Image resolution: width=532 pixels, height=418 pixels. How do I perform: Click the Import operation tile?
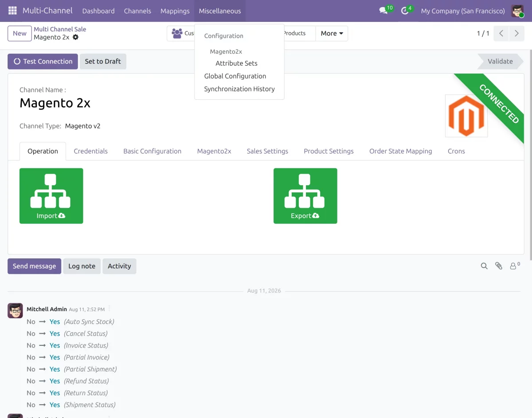tap(51, 195)
